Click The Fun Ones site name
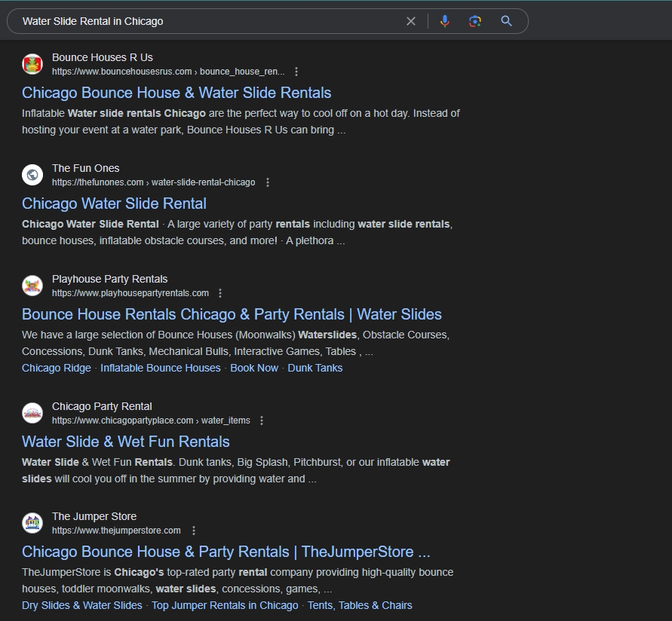Viewport: 672px width, 621px height. click(x=86, y=168)
